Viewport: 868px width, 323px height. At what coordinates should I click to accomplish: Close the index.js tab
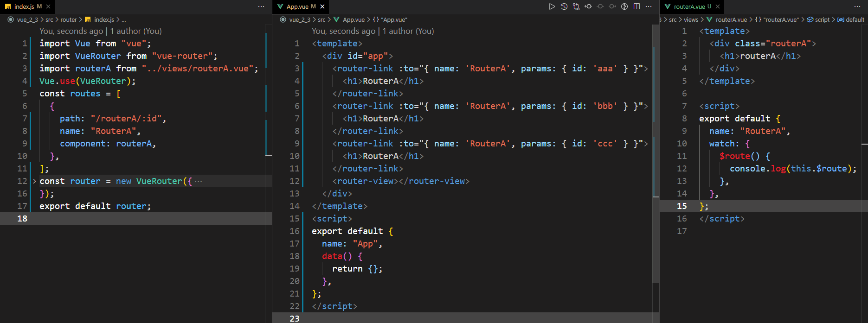pos(48,6)
